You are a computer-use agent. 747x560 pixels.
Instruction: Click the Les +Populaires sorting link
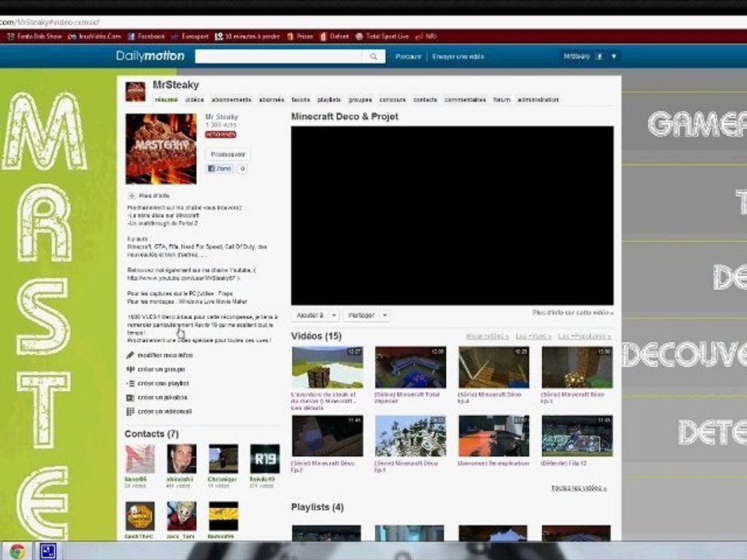pyautogui.click(x=584, y=336)
